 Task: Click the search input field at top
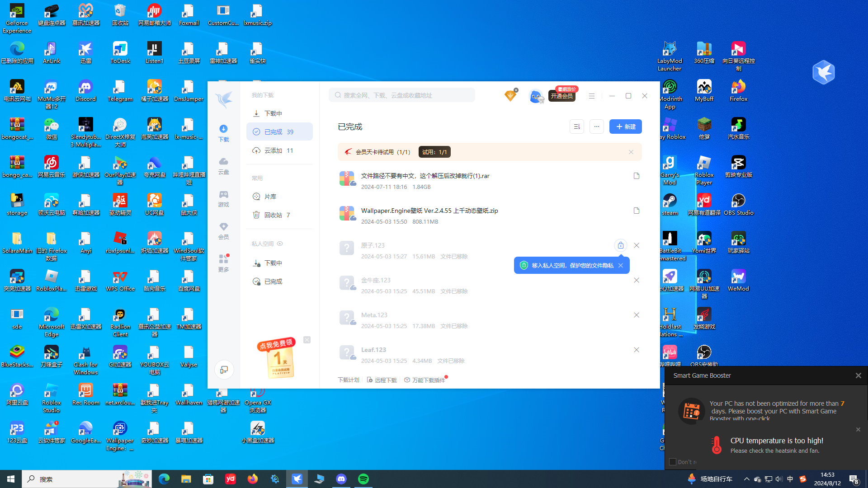point(401,95)
